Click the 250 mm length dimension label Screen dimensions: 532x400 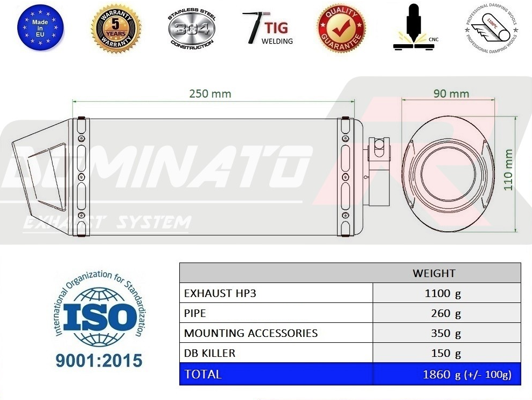pyautogui.click(x=210, y=94)
